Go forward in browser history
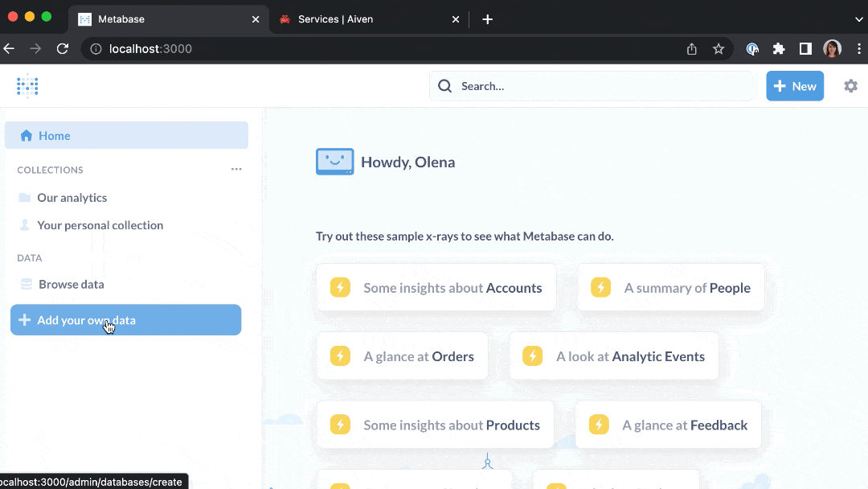The width and height of the screenshot is (868, 489). (35, 49)
